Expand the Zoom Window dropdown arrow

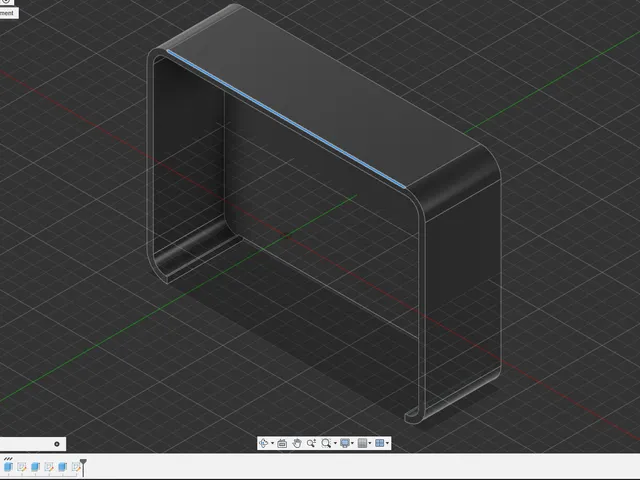click(335, 443)
